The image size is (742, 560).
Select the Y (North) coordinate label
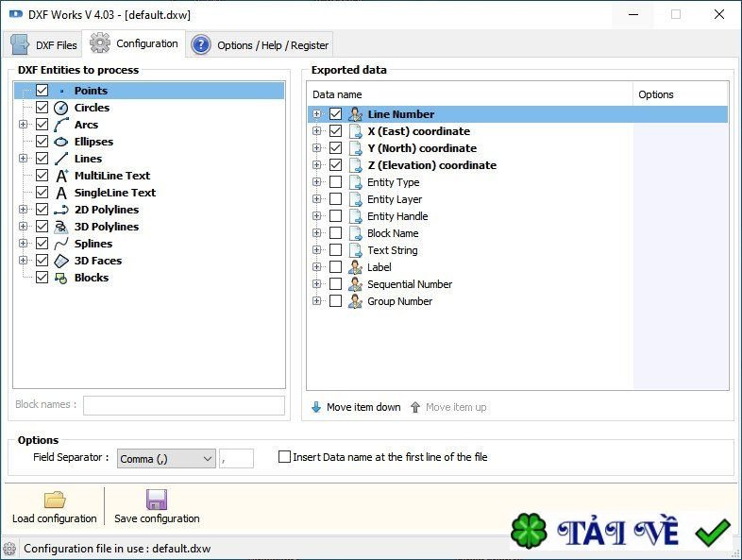(422, 148)
